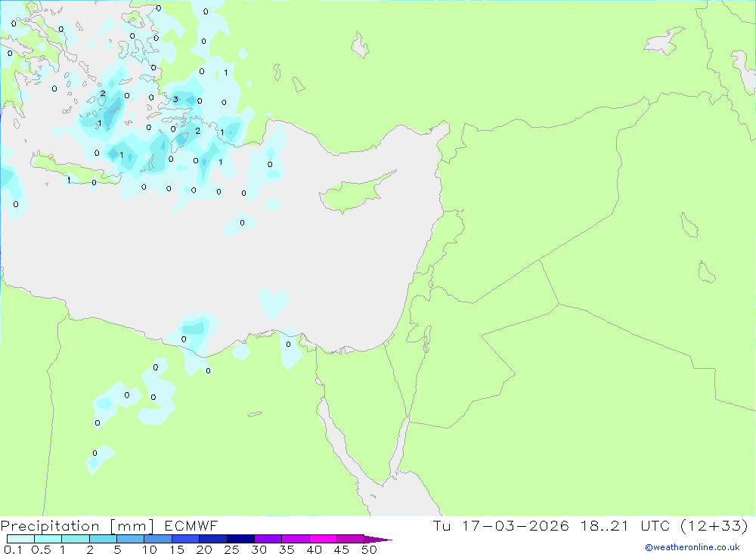Click the 'Precipitation [mm]' title text
The height and width of the screenshot is (554, 756).
[x=77, y=525]
